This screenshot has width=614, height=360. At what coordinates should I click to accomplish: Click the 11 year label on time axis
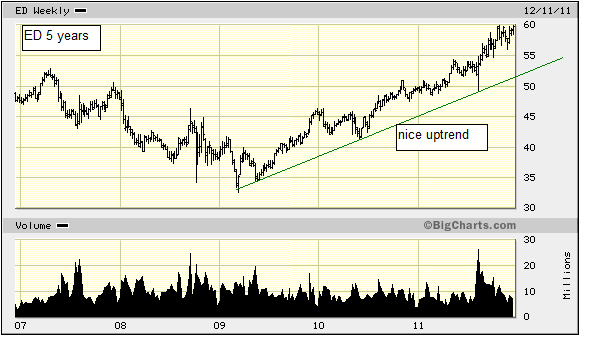click(x=419, y=326)
